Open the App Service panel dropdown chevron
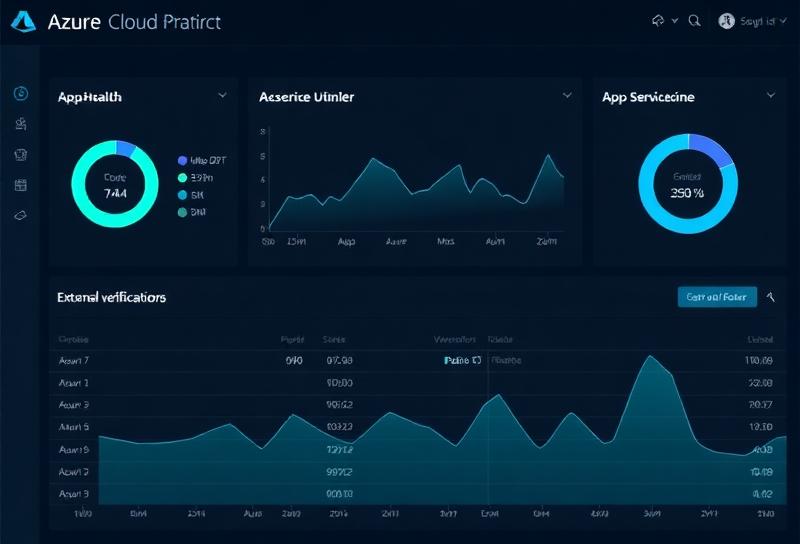The image size is (800, 544). (771, 95)
